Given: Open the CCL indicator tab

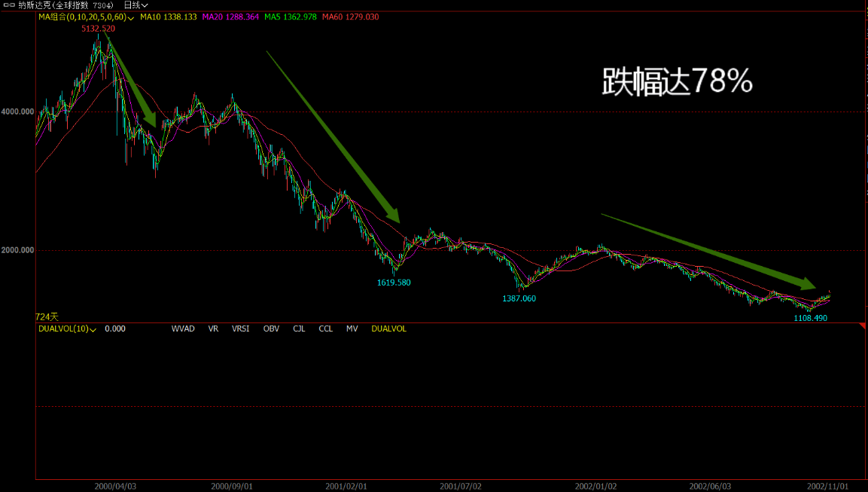Looking at the screenshot, I should point(325,329).
